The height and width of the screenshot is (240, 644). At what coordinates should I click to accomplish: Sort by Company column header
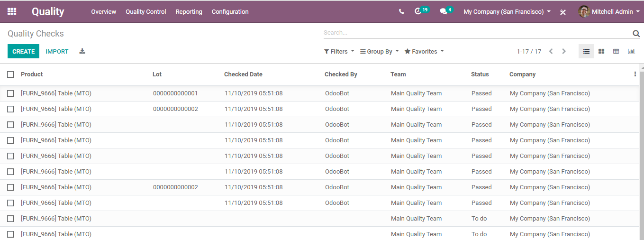pos(522,74)
